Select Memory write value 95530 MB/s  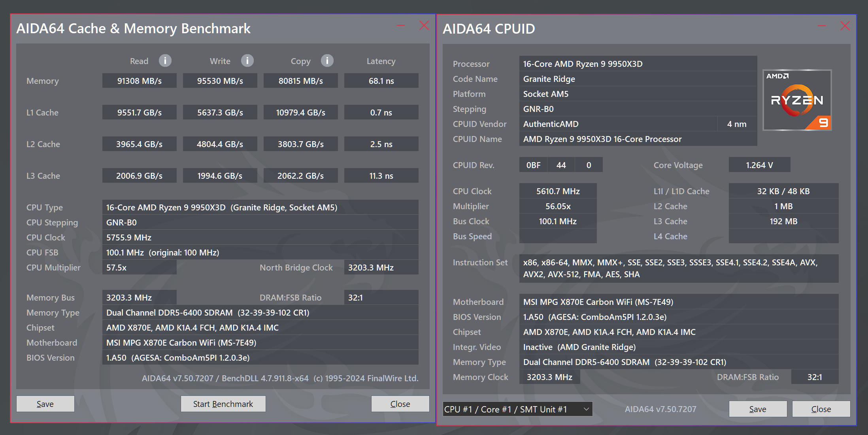click(x=220, y=81)
